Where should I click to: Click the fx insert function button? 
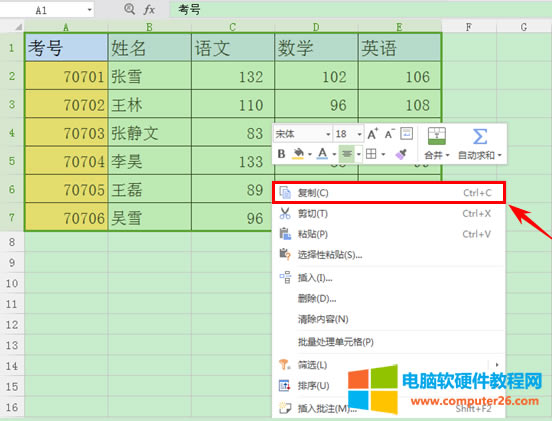(149, 10)
